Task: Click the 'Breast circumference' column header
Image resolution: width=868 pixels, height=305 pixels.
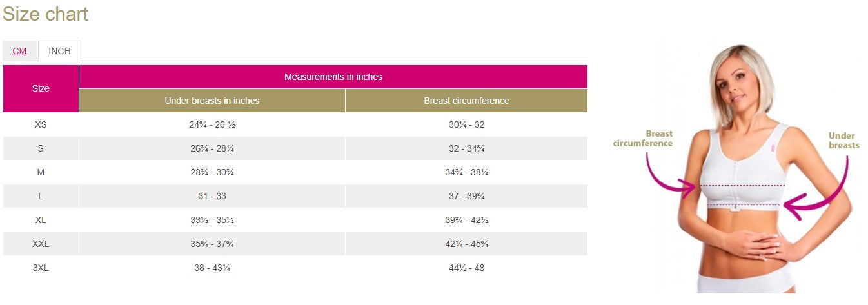Action: pos(466,101)
